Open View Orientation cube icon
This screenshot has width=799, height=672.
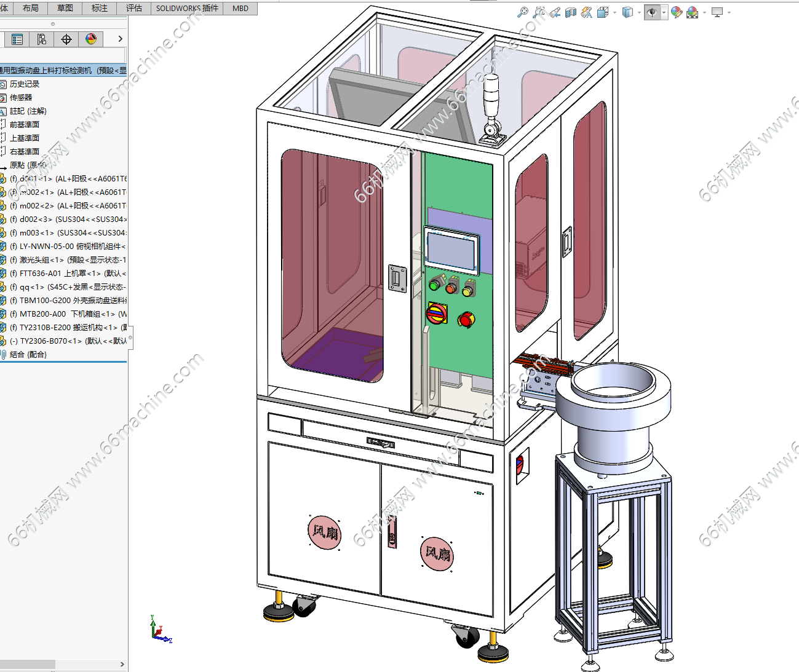(x=603, y=12)
